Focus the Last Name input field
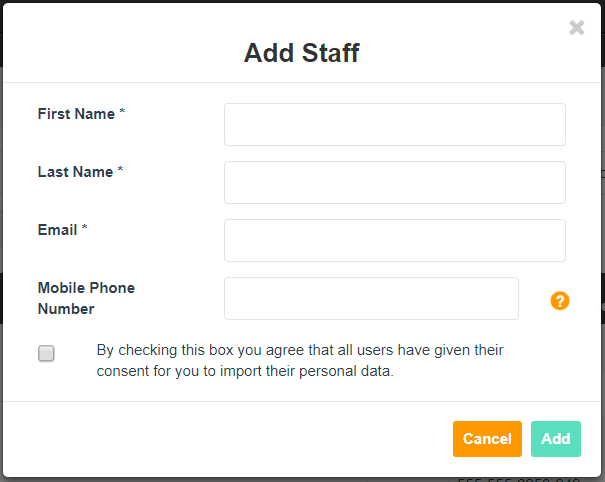The width and height of the screenshot is (605, 482). click(x=395, y=182)
